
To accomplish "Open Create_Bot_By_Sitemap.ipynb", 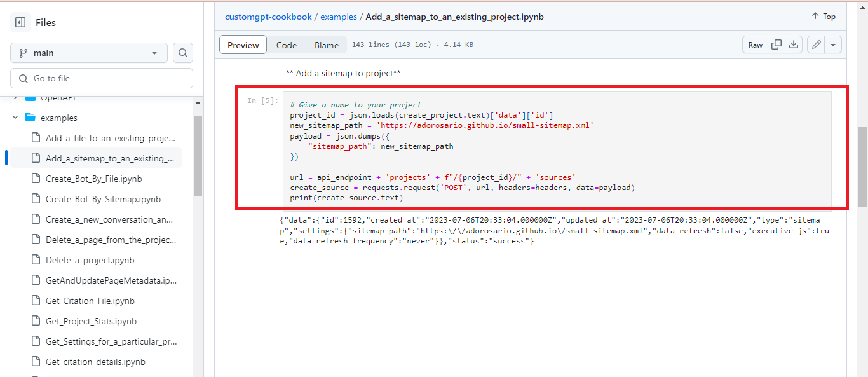I will tap(104, 199).
